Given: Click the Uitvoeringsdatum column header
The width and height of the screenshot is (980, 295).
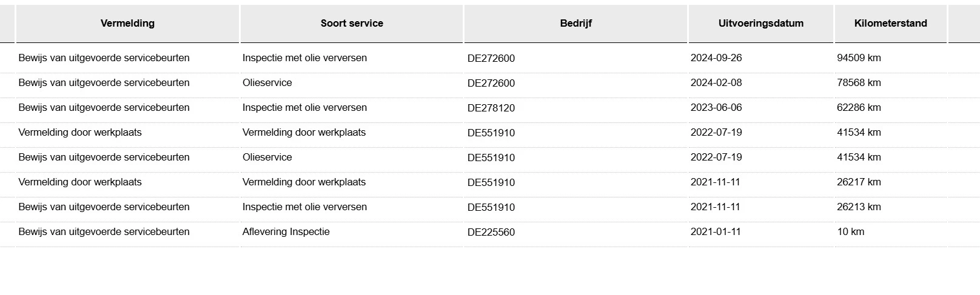Looking at the screenshot, I should tap(761, 24).
